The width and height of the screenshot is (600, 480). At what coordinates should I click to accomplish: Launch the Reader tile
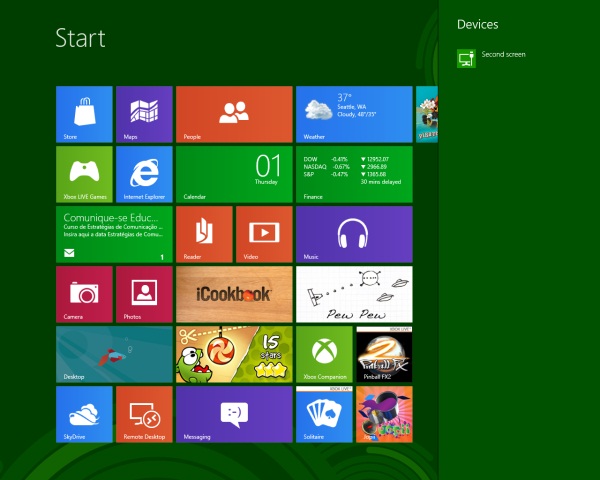tap(204, 234)
